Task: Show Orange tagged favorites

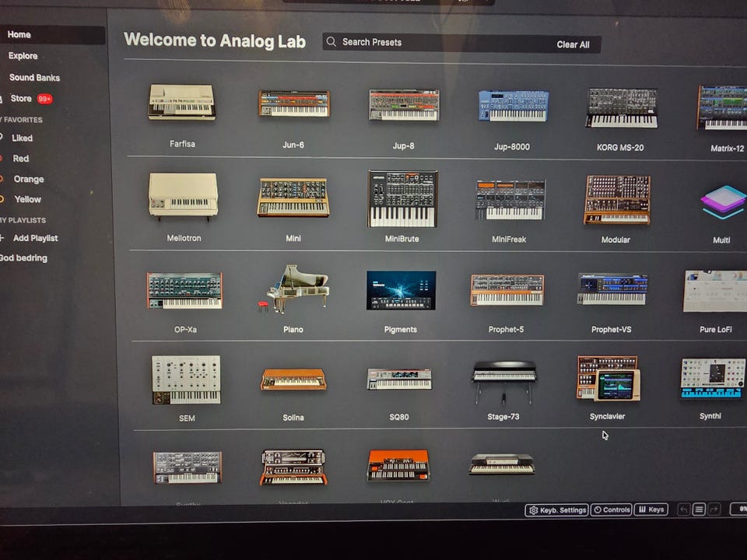Action: pyautogui.click(x=29, y=179)
